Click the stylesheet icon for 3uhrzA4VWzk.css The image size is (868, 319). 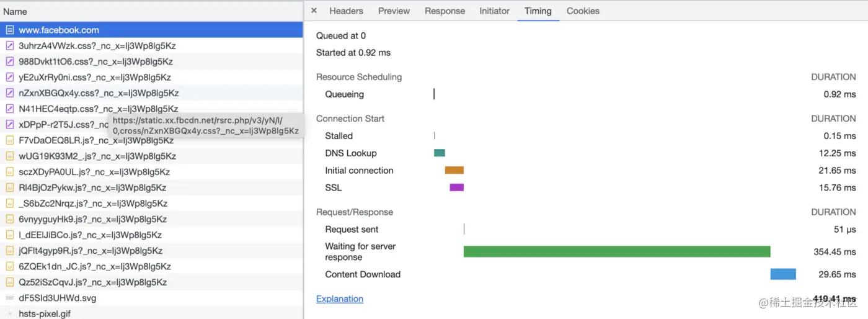pyautogui.click(x=10, y=46)
